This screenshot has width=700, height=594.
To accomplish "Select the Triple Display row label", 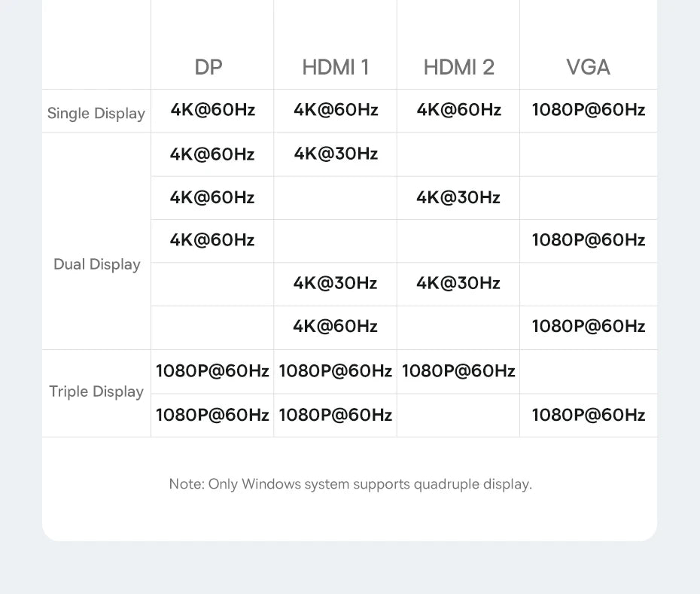I will pos(96,391).
